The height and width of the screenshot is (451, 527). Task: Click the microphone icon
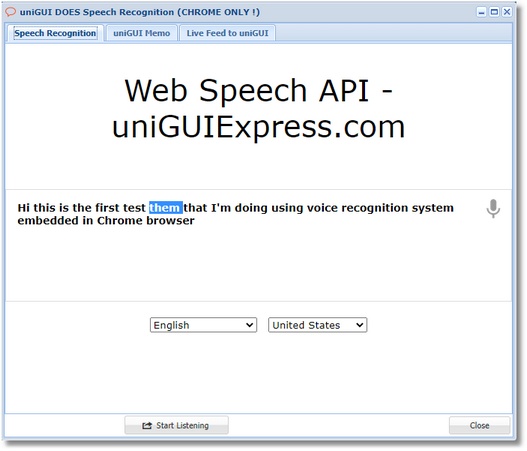click(x=493, y=208)
